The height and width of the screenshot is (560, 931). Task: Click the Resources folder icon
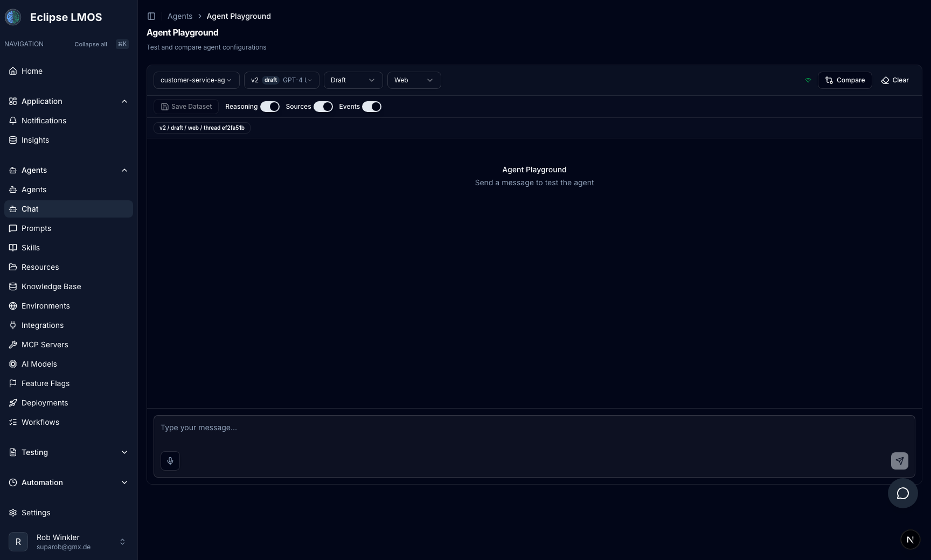click(x=13, y=267)
